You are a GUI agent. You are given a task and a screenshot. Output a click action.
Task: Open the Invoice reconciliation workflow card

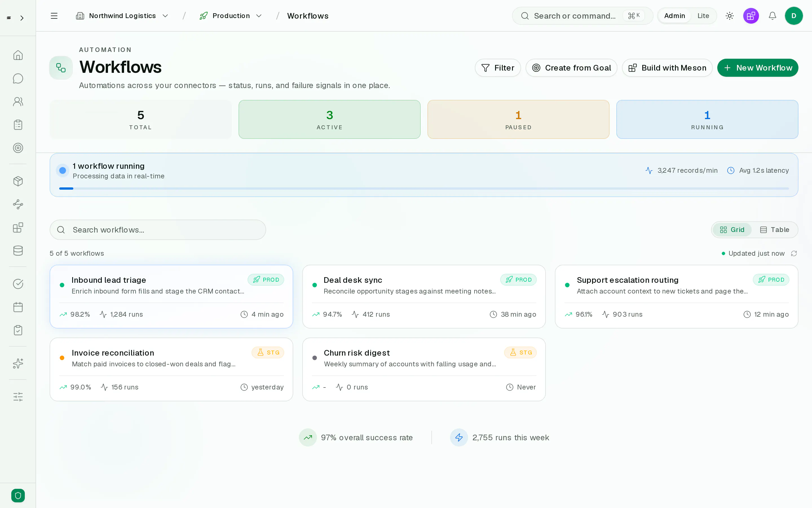171,370
